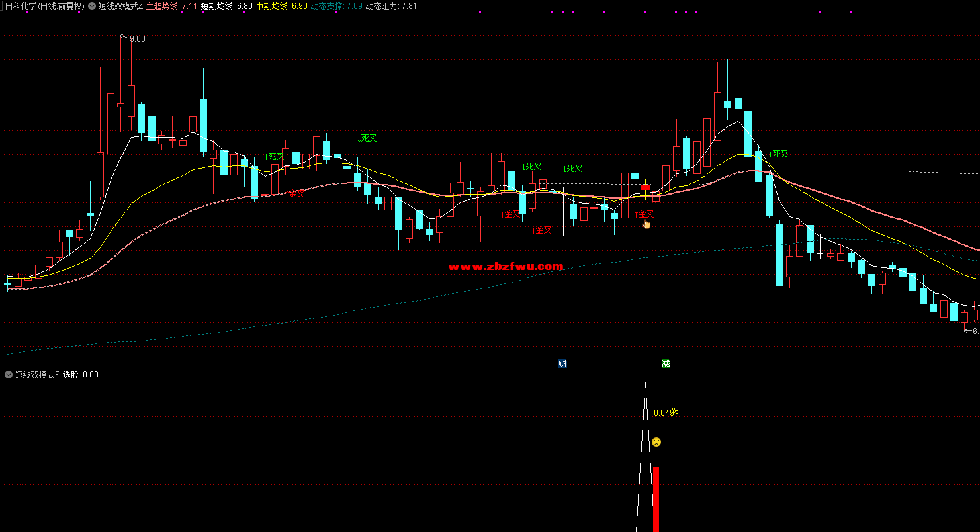Click the green 减 holdings reduction icon

point(666,363)
